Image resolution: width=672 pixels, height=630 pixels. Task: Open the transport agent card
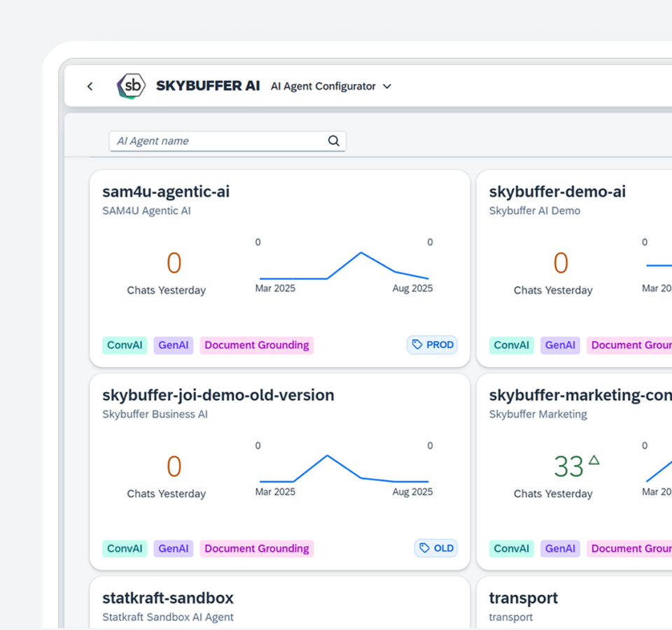524,598
